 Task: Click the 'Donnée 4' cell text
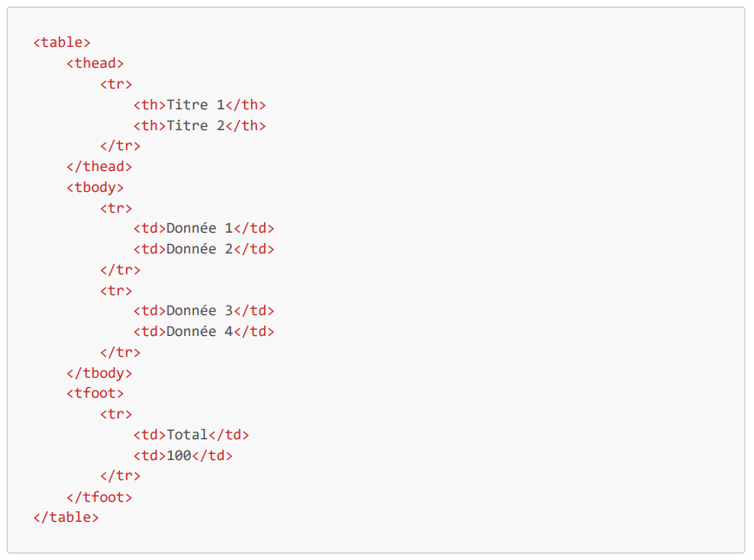click(x=199, y=332)
